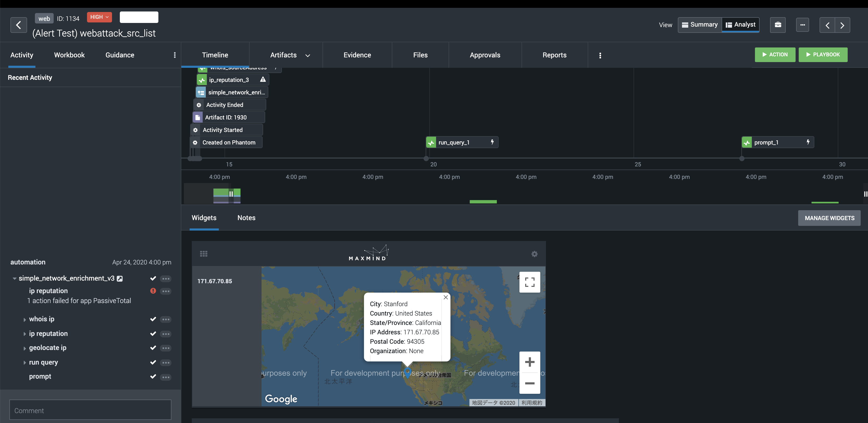Click the web label tag

[44, 19]
